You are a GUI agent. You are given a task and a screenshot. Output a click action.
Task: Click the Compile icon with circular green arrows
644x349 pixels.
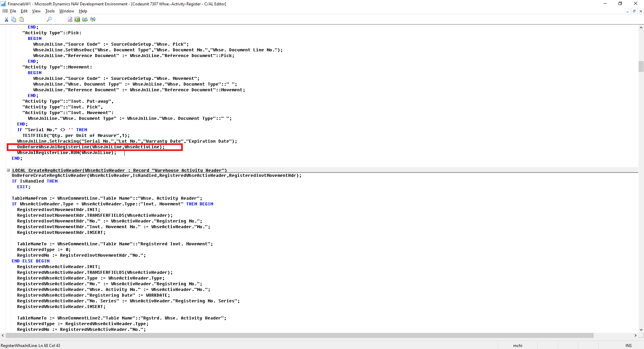pyautogui.click(x=85, y=19)
